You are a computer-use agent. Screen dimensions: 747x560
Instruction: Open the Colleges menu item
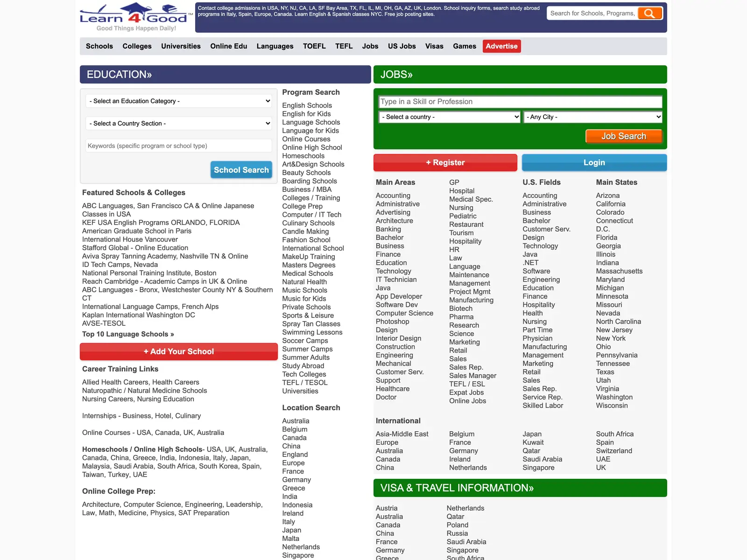tap(137, 46)
